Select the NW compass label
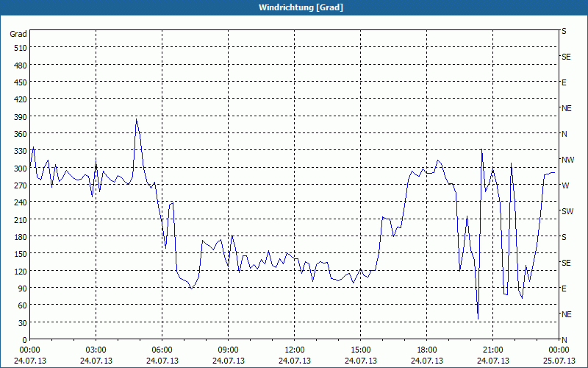The height and width of the screenshot is (368, 588). coord(567,160)
